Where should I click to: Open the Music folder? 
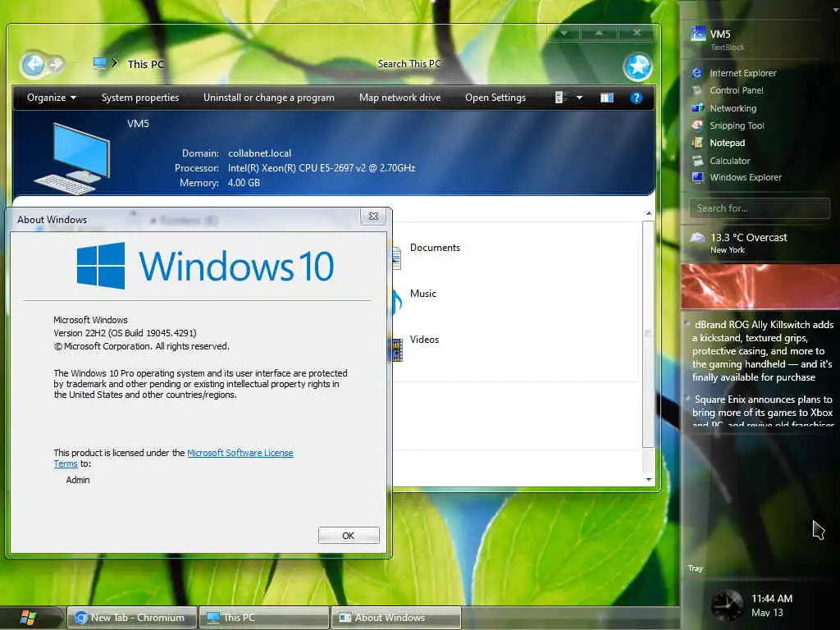coord(423,294)
